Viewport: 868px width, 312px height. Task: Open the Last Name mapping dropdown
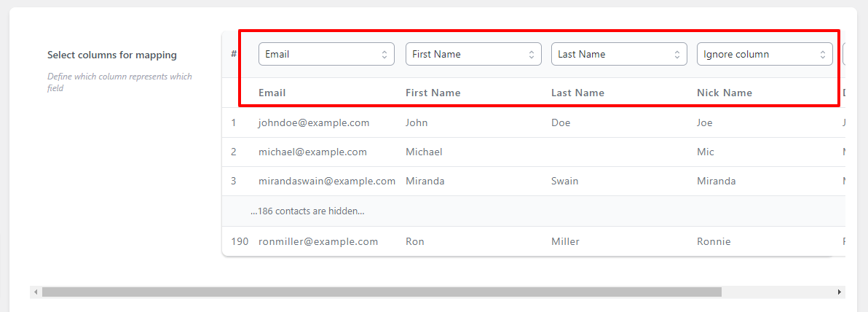[619, 55]
